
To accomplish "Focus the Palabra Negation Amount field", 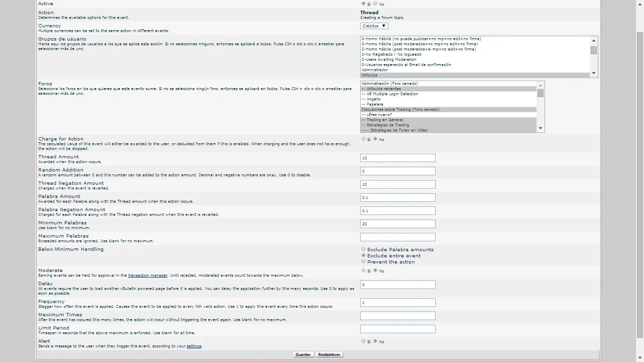I will pos(398,211).
